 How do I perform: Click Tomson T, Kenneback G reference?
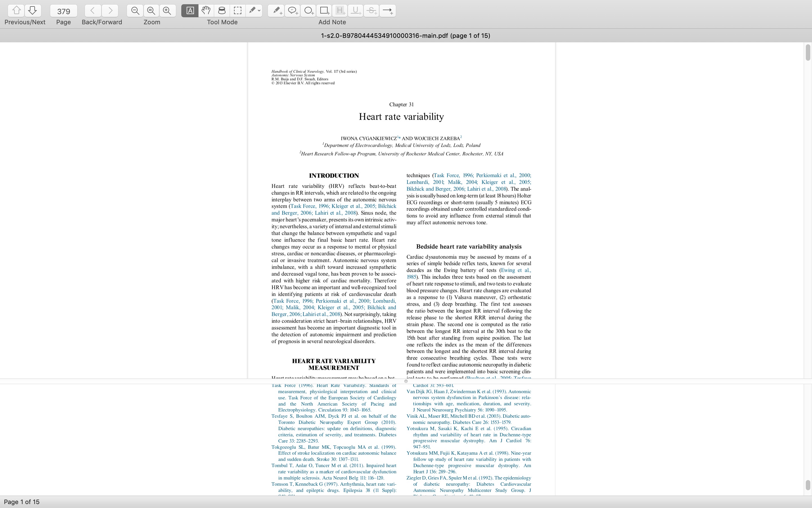334,489
